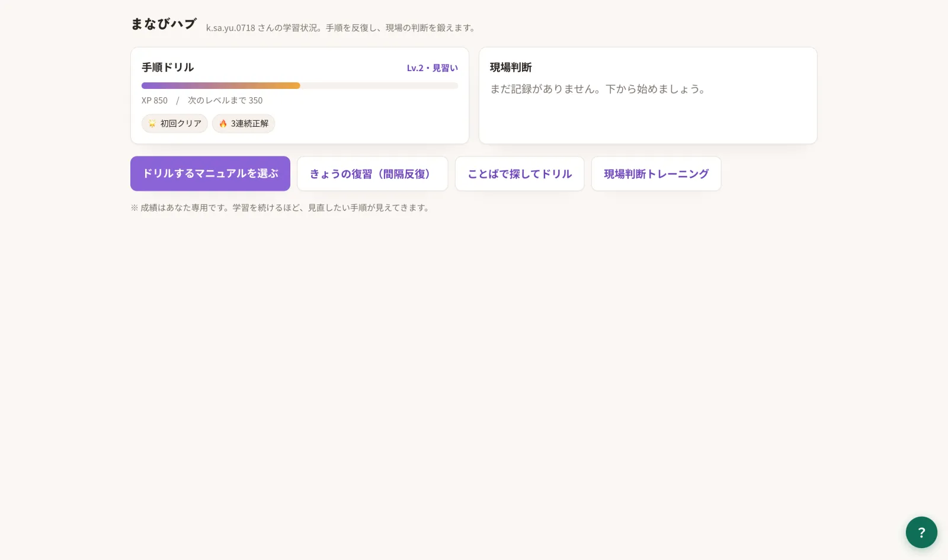The image size is (948, 560).
Task: Click the star icon on 初回クリア badge
Action: tap(152, 123)
